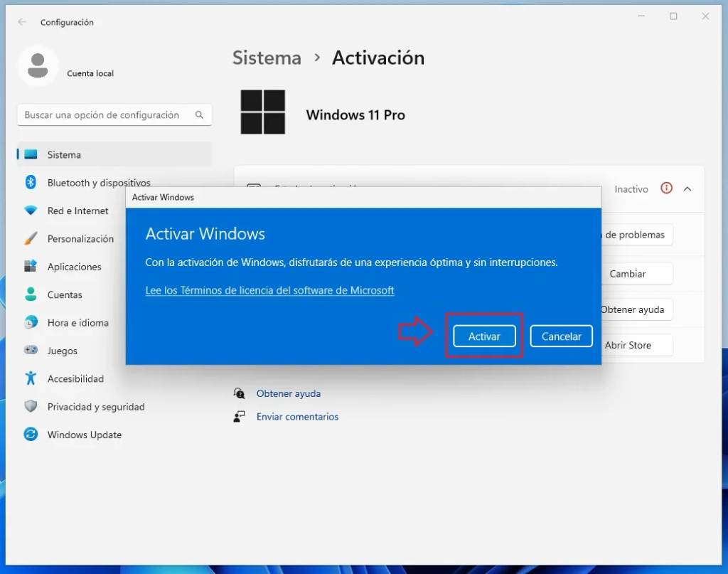The image size is (728, 574).
Task: Open the Obtener ayuda link below the panel
Action: (x=289, y=393)
